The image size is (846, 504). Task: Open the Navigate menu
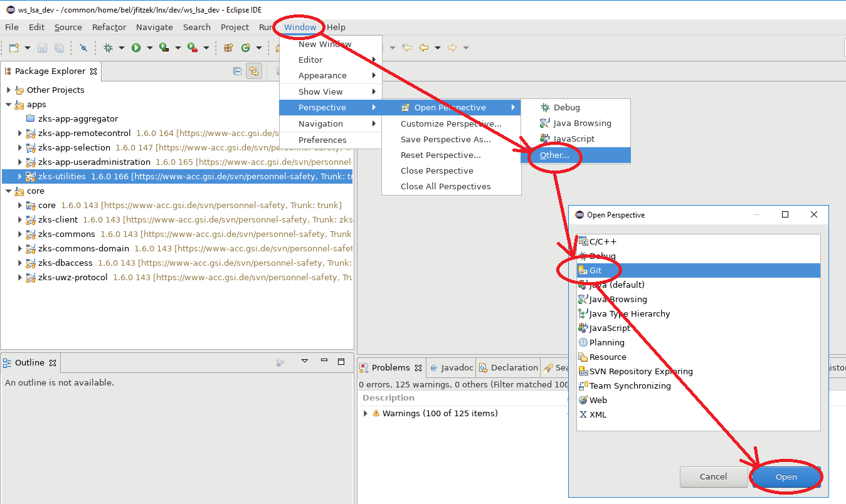[x=154, y=28]
